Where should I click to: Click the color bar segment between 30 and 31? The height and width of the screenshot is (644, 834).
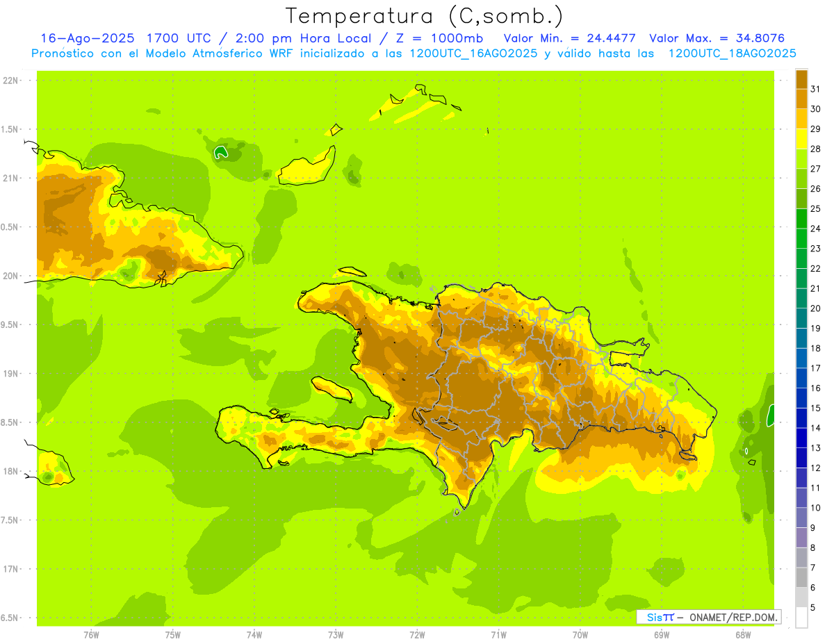[801, 99]
